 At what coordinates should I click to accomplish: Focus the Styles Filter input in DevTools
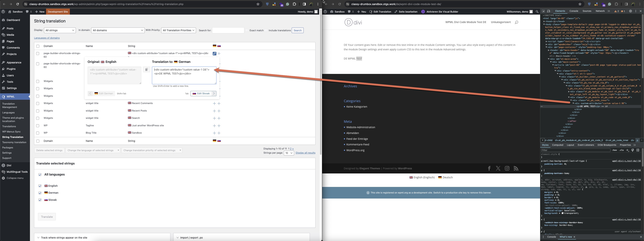(575, 150)
